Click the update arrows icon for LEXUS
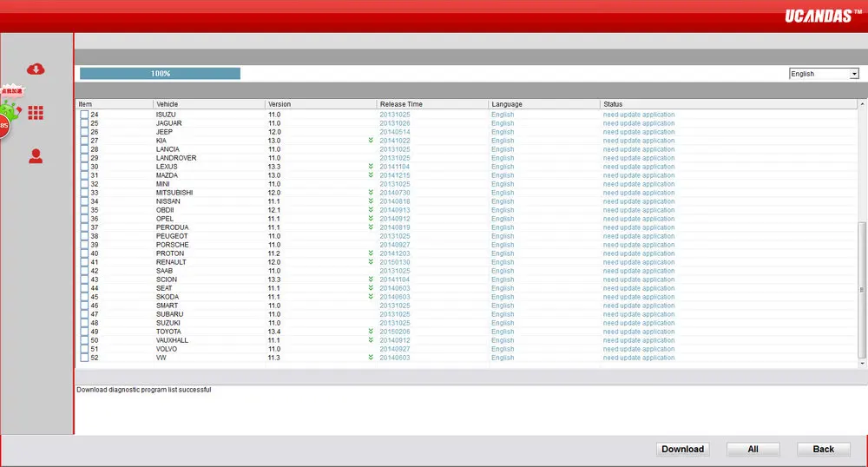This screenshot has height=467, width=868. coord(371,167)
